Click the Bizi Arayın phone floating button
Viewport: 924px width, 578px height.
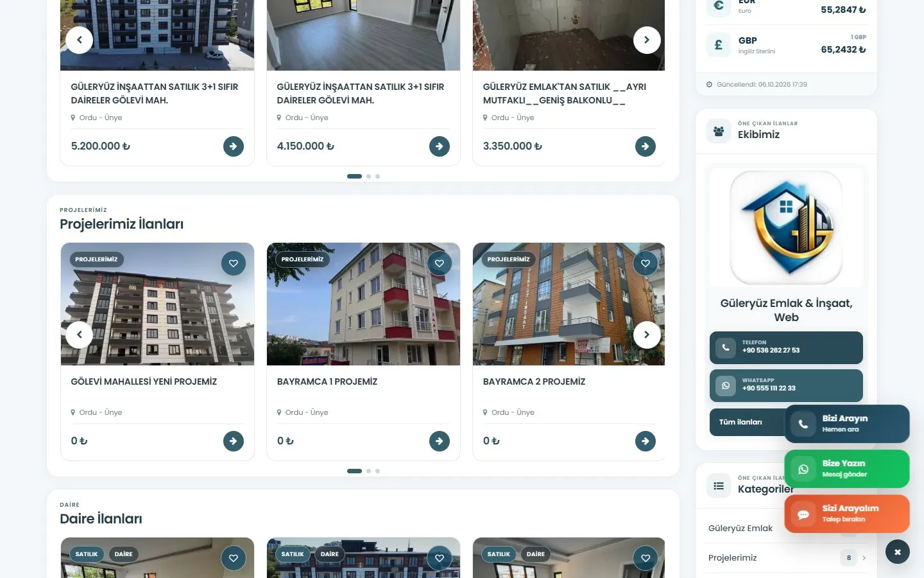(847, 424)
